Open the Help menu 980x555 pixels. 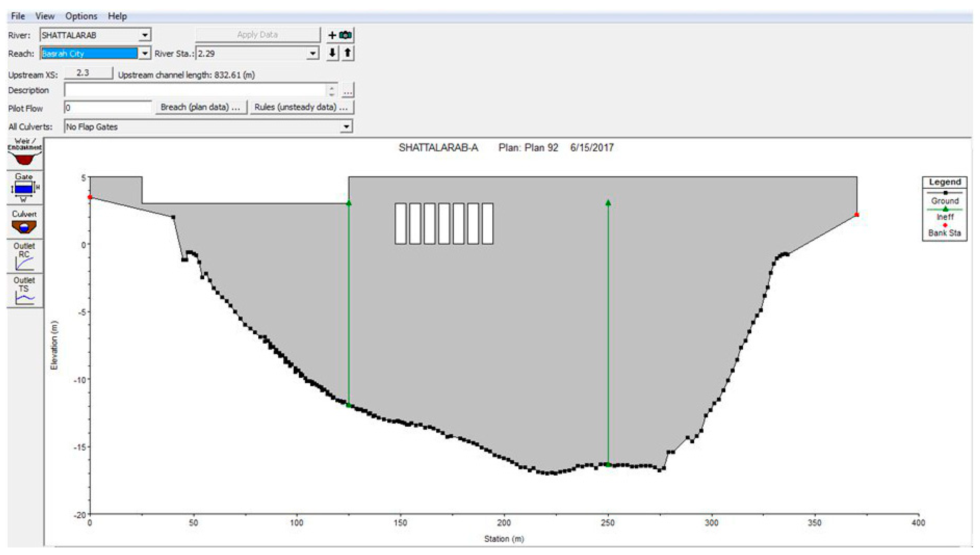[117, 16]
